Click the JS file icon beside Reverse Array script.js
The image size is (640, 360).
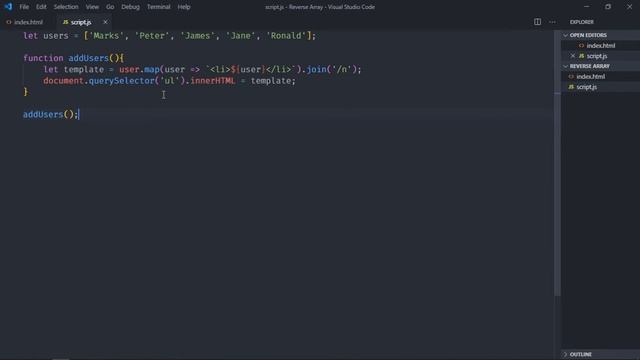571,87
